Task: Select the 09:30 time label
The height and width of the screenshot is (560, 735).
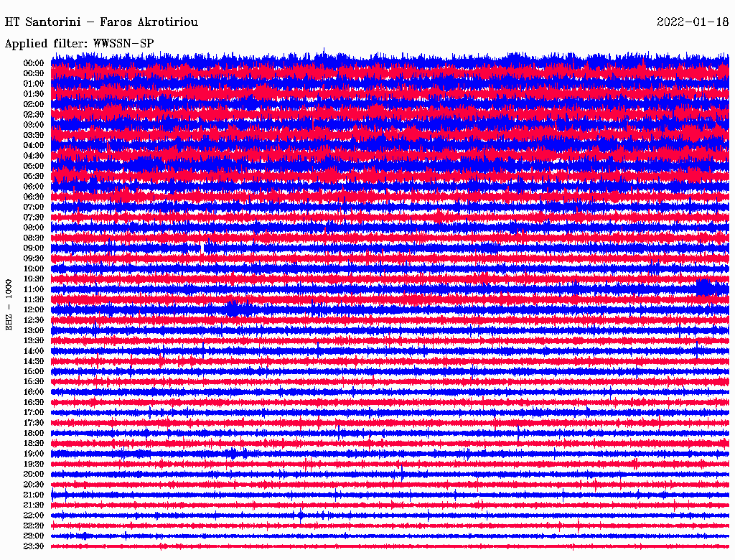Action: tap(34, 258)
